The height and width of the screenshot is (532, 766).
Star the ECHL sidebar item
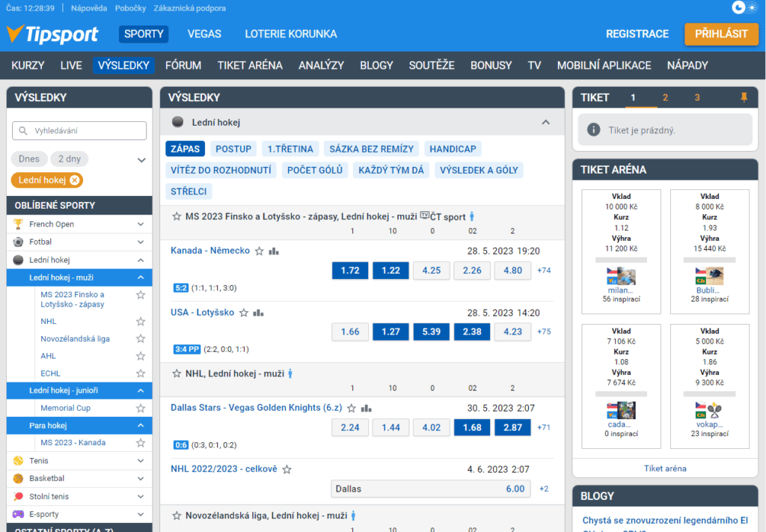[x=141, y=373]
